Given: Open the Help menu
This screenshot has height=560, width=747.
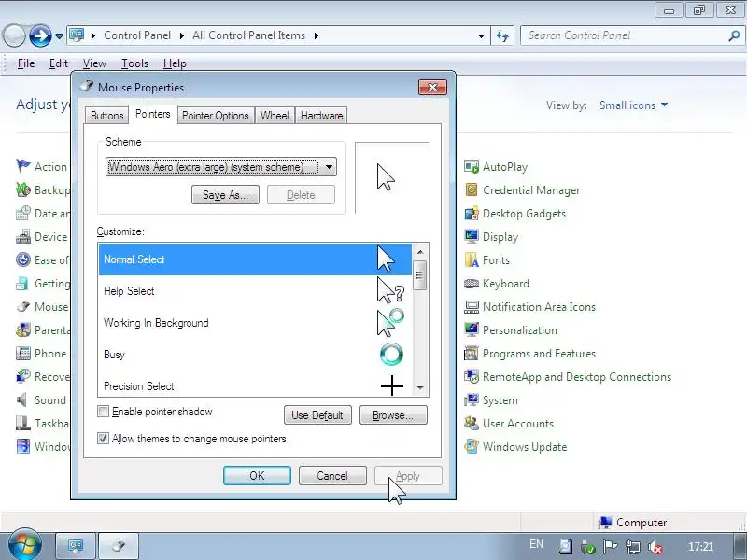Looking at the screenshot, I should tap(175, 63).
